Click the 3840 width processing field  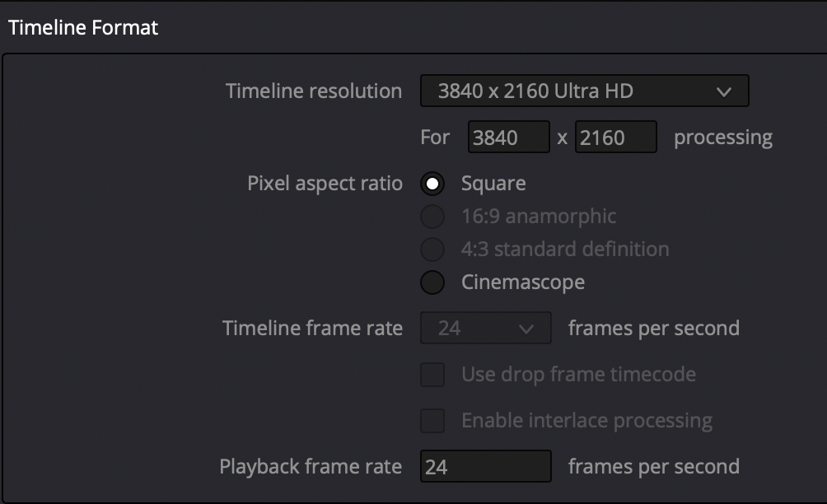tap(508, 138)
